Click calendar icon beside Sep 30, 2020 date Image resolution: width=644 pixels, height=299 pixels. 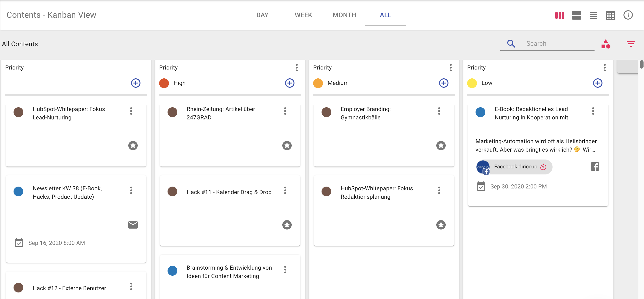click(481, 186)
